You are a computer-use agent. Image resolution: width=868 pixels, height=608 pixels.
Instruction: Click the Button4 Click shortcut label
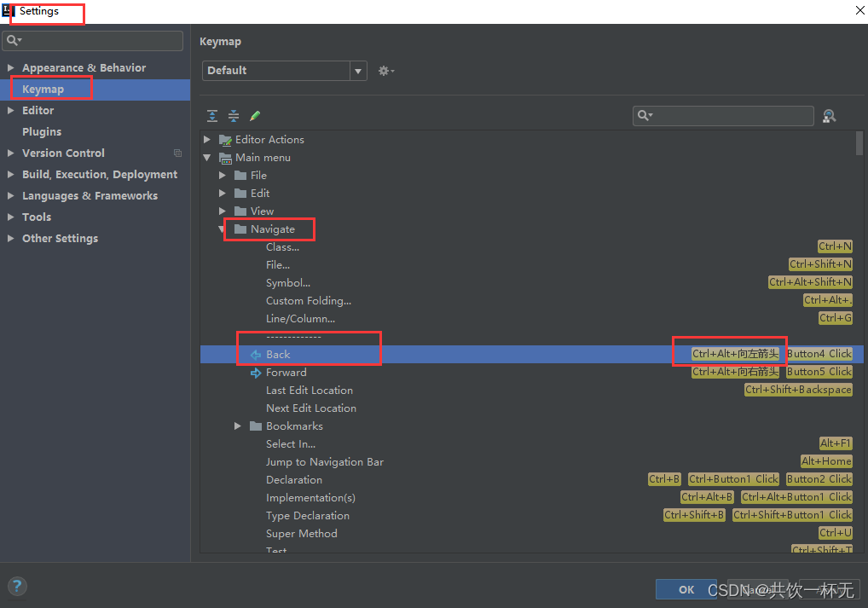[819, 354]
